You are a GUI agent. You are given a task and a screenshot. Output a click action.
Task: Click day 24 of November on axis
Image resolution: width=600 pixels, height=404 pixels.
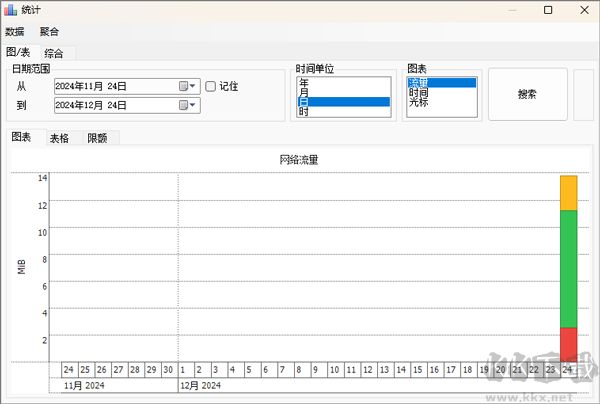tap(69, 370)
